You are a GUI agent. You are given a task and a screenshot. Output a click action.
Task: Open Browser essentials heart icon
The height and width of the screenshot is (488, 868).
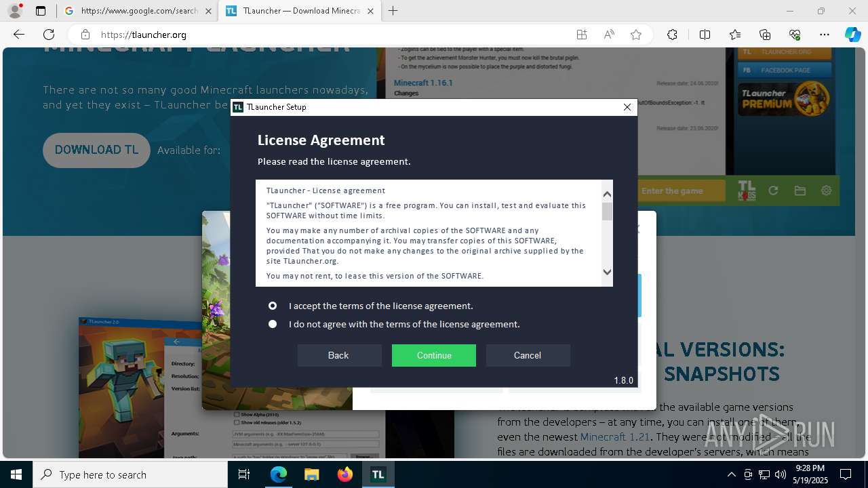coord(795,35)
